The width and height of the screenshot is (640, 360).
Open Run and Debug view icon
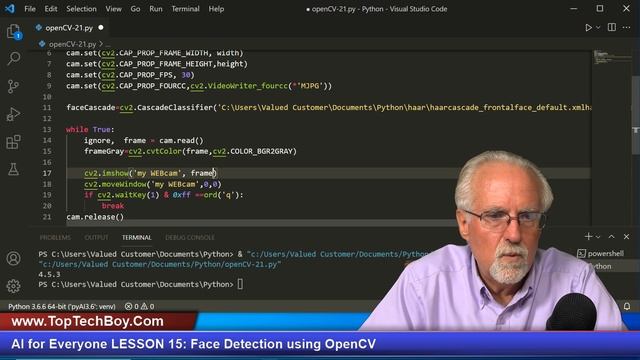click(x=13, y=114)
